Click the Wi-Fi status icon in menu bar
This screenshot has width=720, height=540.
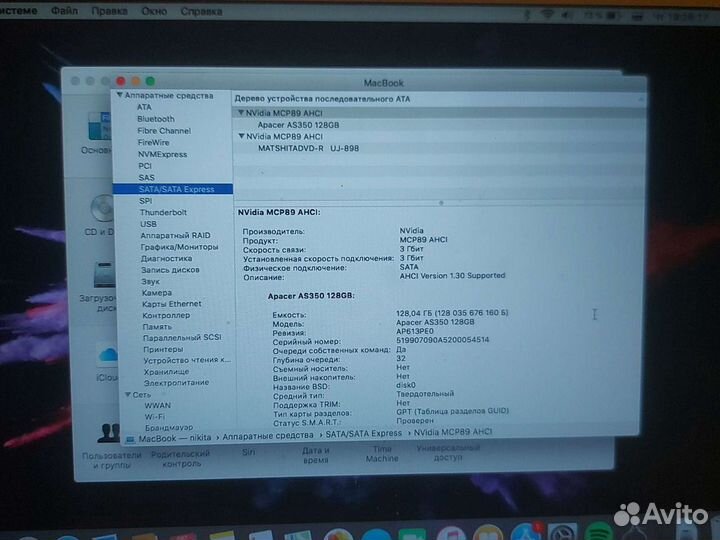(x=547, y=15)
